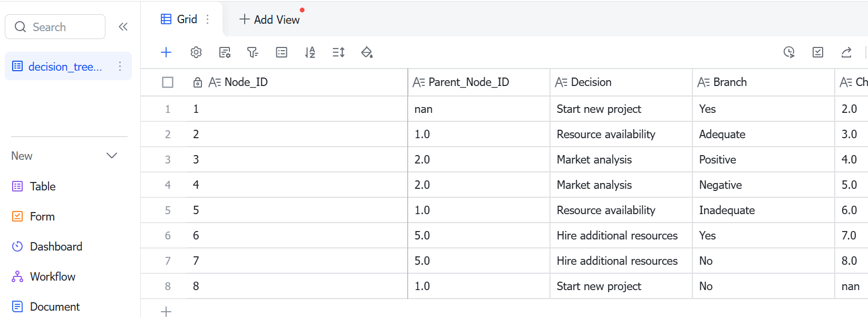Select the cell showing 8.0
This screenshot has height=317, width=868.
852,261
